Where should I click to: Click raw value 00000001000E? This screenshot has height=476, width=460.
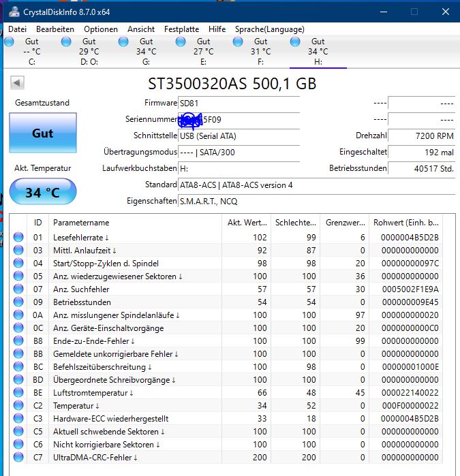(x=410, y=367)
